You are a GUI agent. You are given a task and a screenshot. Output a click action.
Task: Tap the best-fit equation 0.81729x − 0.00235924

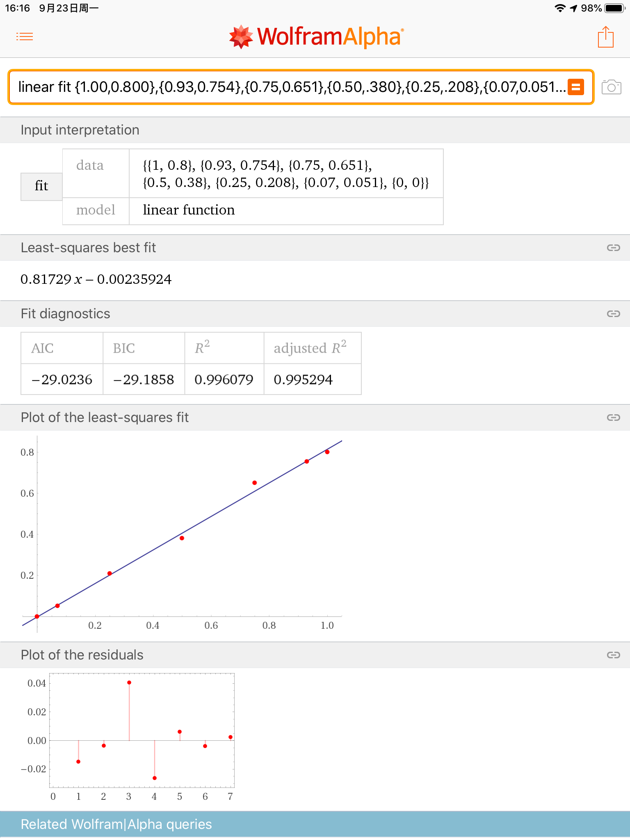click(97, 280)
